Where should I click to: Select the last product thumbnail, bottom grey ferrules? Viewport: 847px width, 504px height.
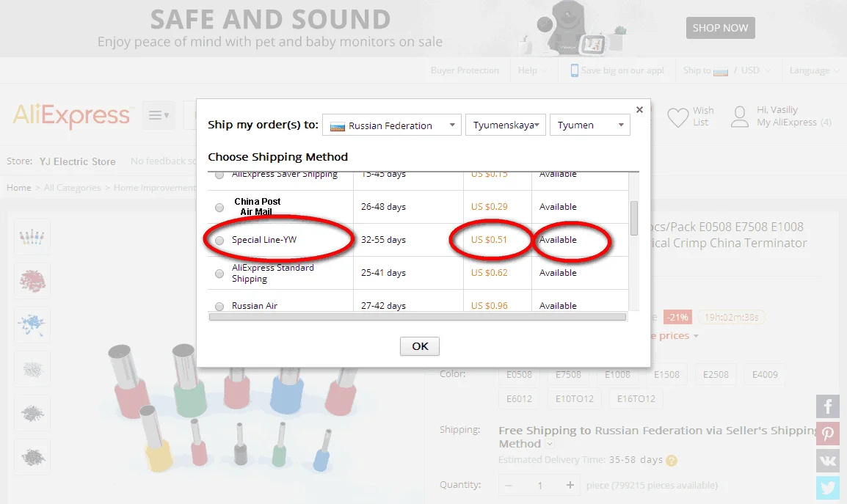[x=32, y=457]
